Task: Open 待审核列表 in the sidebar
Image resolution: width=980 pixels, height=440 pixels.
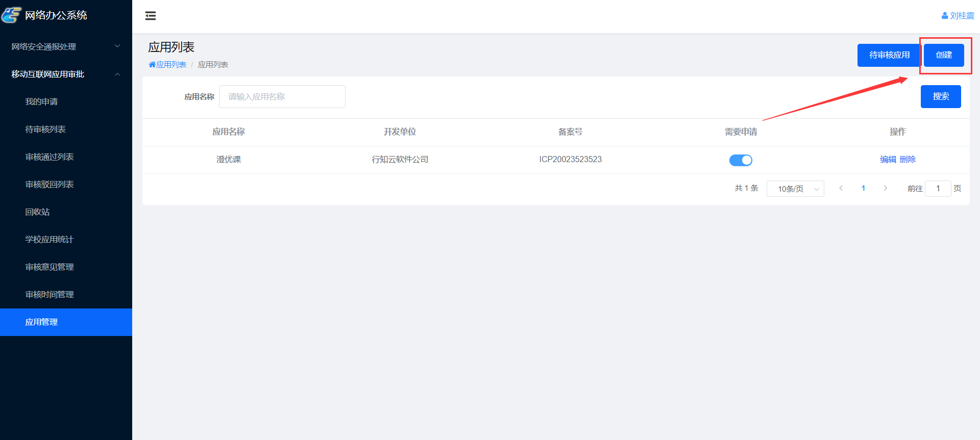Action: pos(66,129)
